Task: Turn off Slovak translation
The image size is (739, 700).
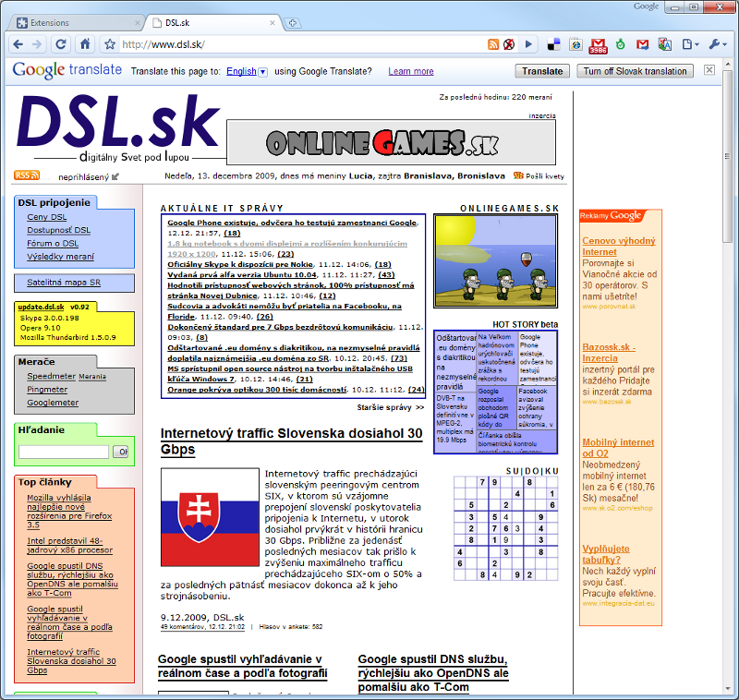Action: (x=635, y=71)
